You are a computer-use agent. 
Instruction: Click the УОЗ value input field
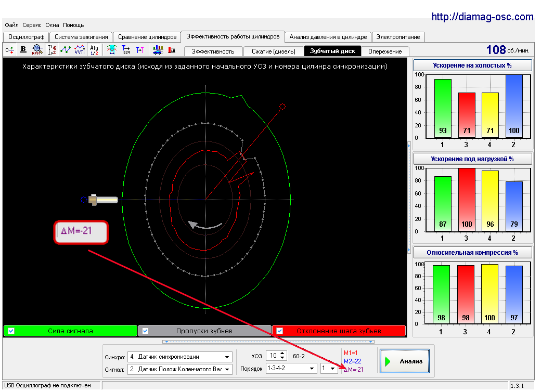point(273,356)
